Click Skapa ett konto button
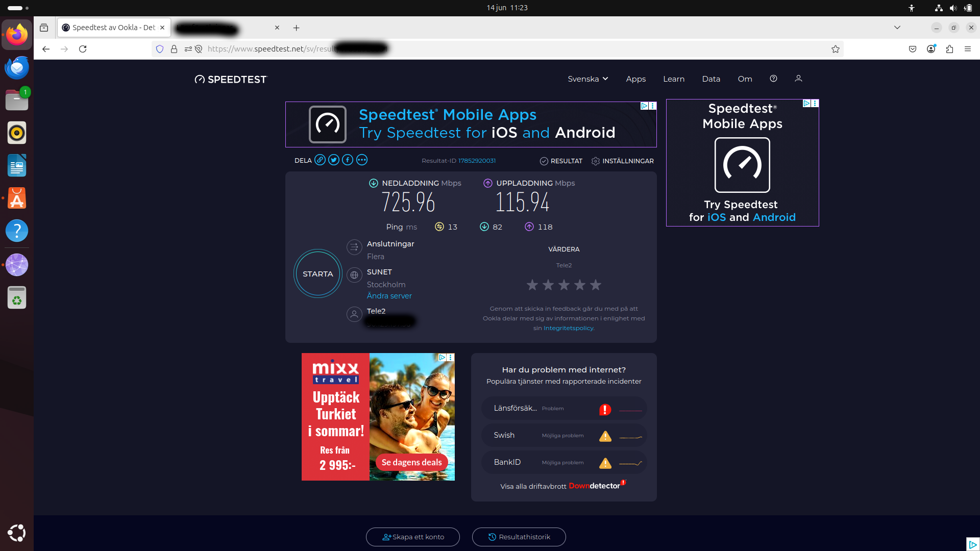This screenshot has height=551, width=980. pos(413,537)
